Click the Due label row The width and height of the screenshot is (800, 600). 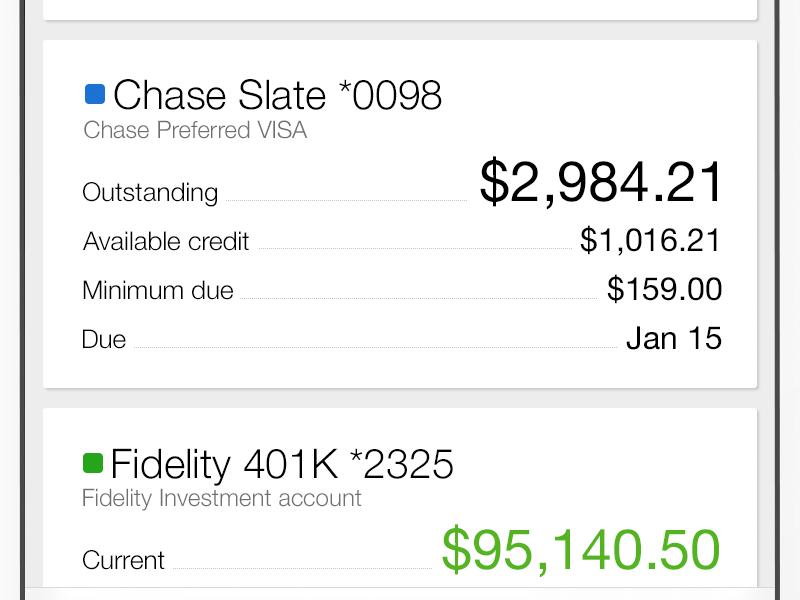(x=104, y=339)
